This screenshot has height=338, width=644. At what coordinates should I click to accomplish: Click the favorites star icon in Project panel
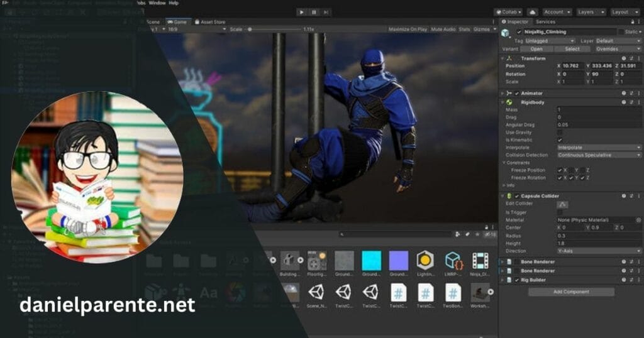[x=477, y=234]
